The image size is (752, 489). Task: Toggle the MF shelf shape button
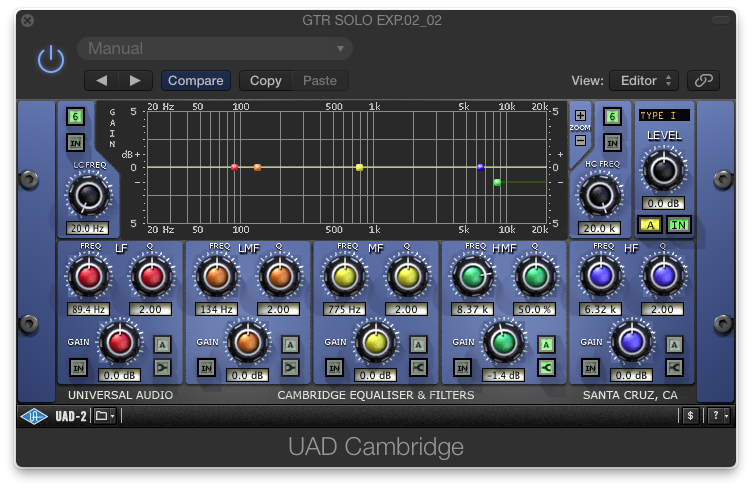coord(418,368)
